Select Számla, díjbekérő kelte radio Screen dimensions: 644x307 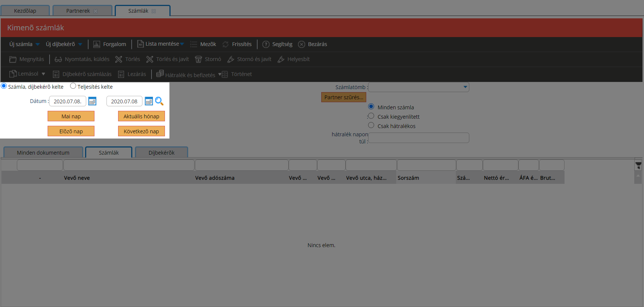coord(4,86)
